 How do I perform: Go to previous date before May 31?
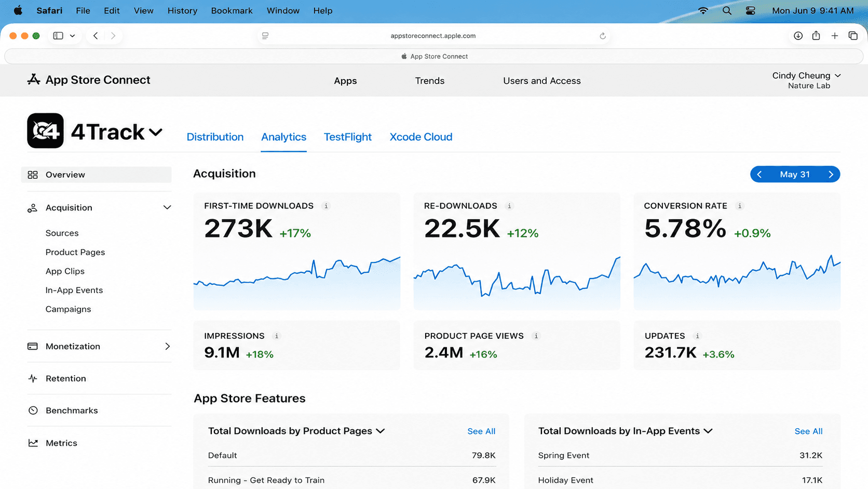coord(759,175)
